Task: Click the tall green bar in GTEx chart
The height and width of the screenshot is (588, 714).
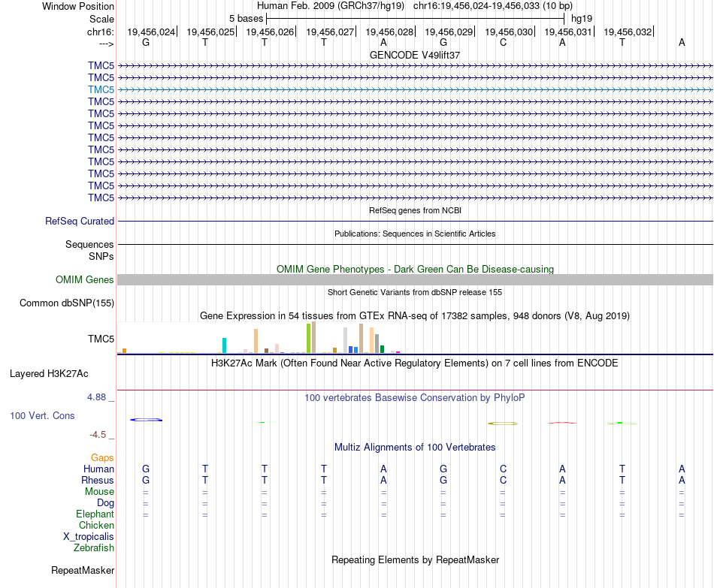Action: click(309, 338)
